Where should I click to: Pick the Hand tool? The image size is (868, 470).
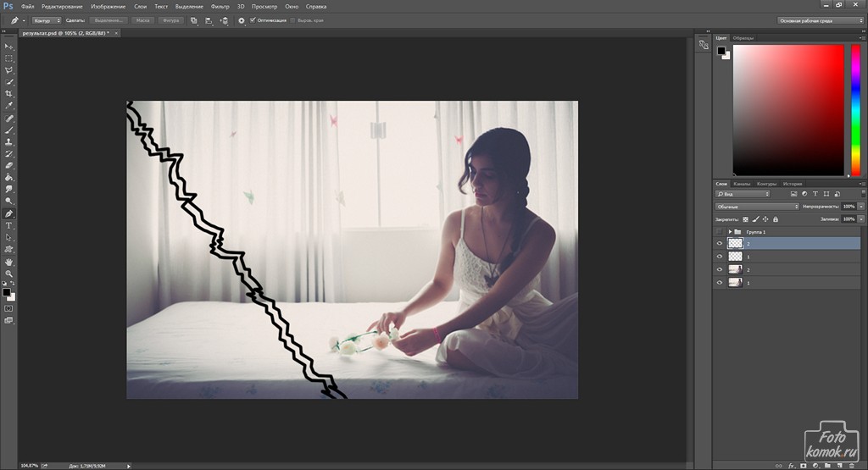click(x=9, y=263)
